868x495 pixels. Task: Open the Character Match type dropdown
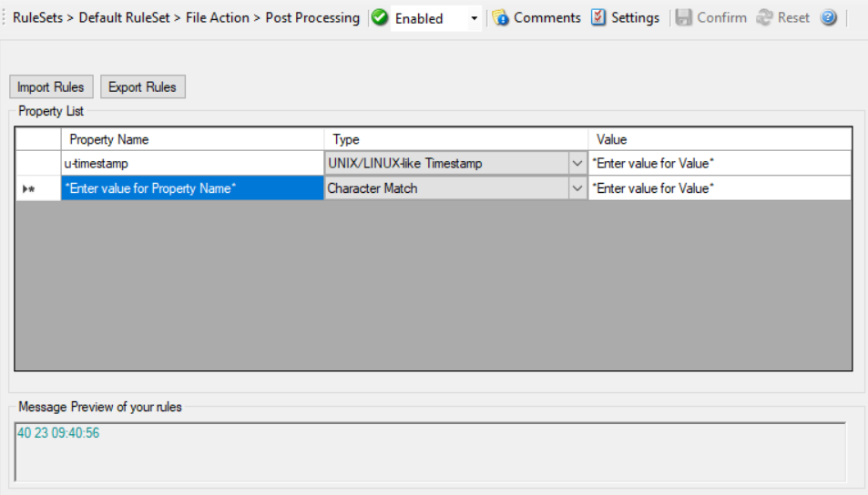577,188
